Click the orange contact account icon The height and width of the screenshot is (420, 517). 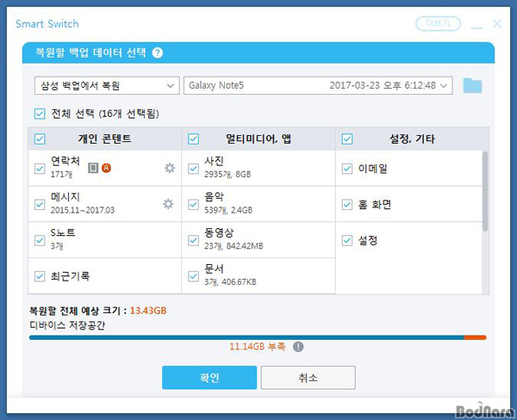(106, 168)
